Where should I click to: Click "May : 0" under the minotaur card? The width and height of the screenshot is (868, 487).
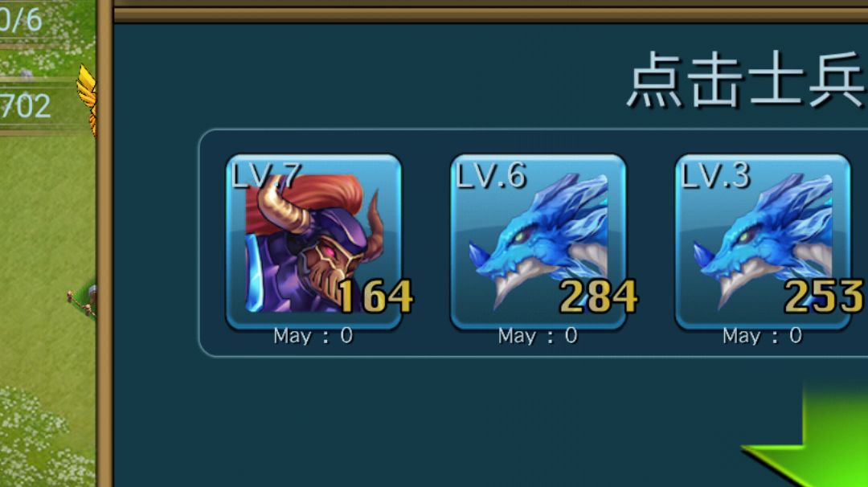[313, 335]
